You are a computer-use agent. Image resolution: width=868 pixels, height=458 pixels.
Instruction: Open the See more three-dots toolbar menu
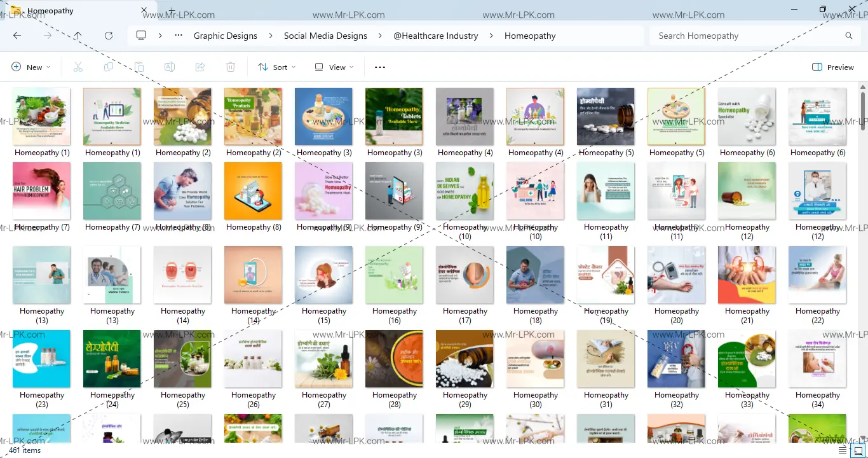coord(380,67)
